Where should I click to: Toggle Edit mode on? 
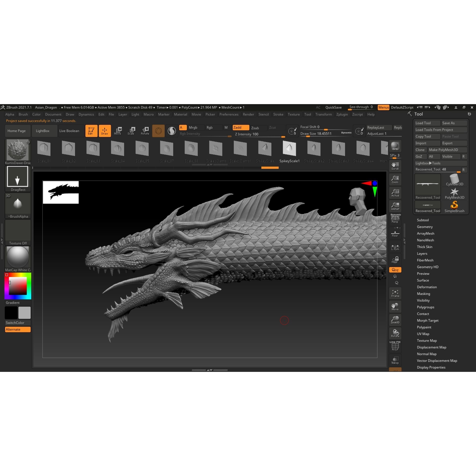[x=91, y=131]
